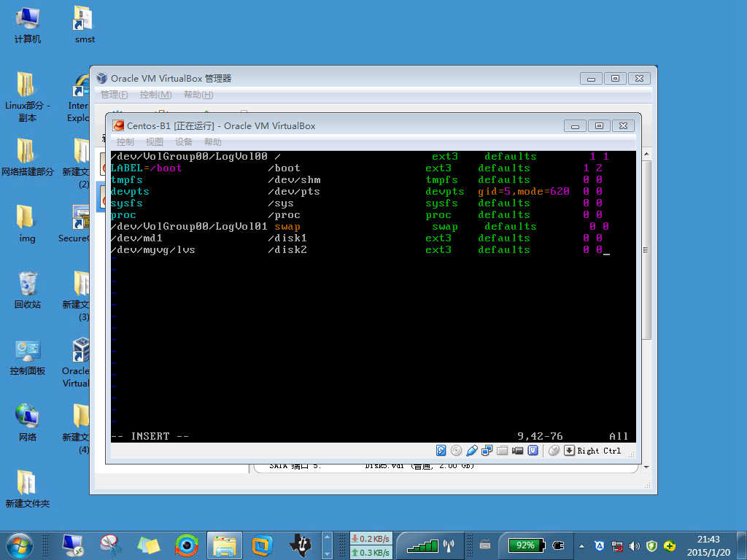Click the /dev/VolGroup00/LogVol00 line in the terminal
This screenshot has width=747, height=560.
pos(360,156)
